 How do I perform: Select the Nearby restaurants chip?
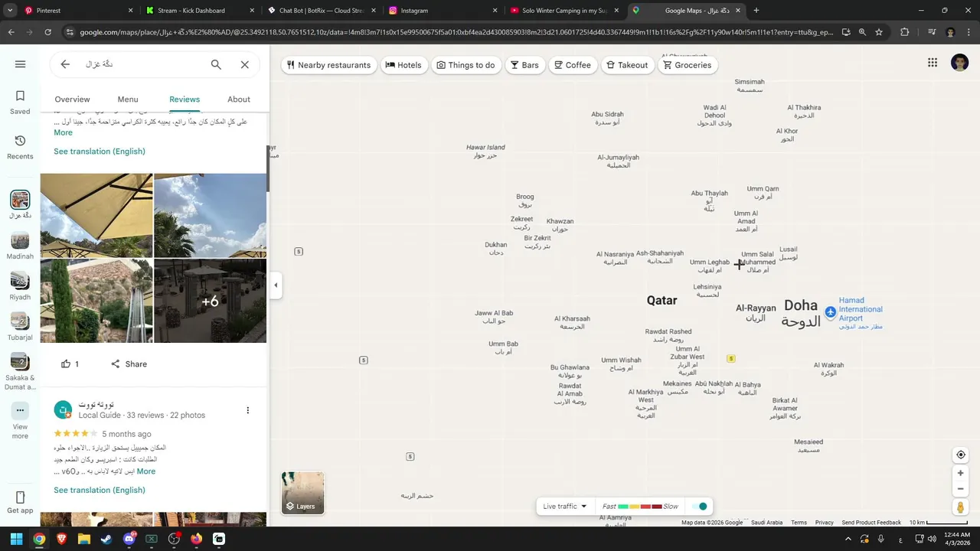click(x=328, y=65)
